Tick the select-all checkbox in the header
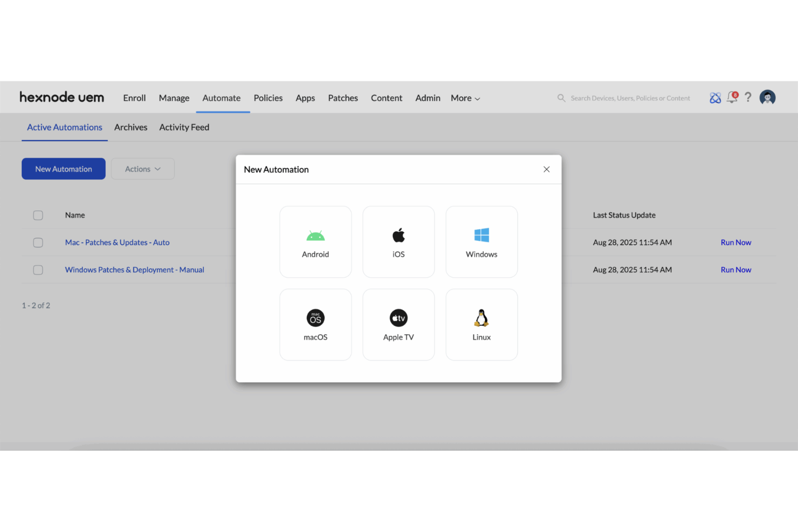The width and height of the screenshot is (798, 532). [38, 215]
